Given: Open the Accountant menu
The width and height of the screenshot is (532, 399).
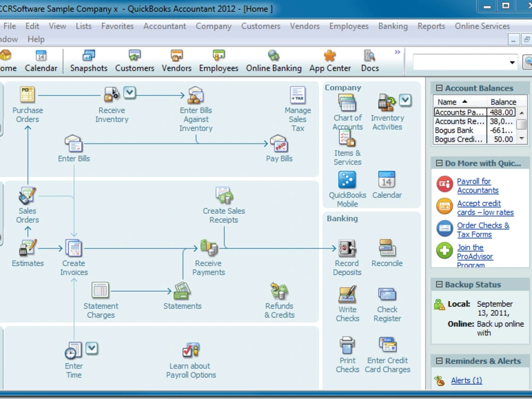Looking at the screenshot, I should pos(164,26).
